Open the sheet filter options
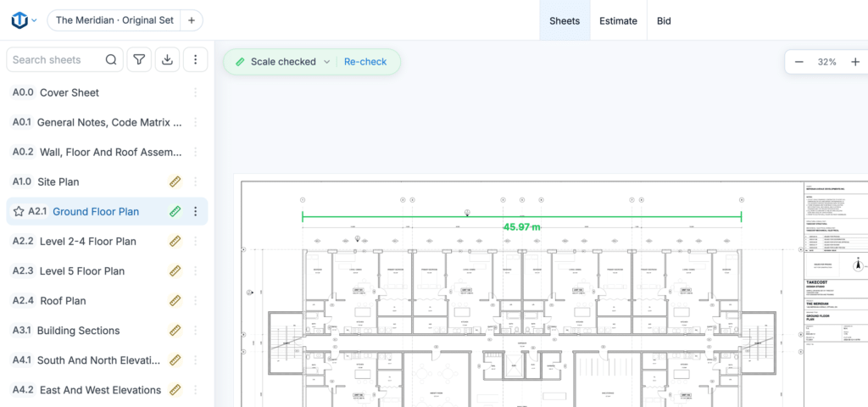 pos(140,60)
